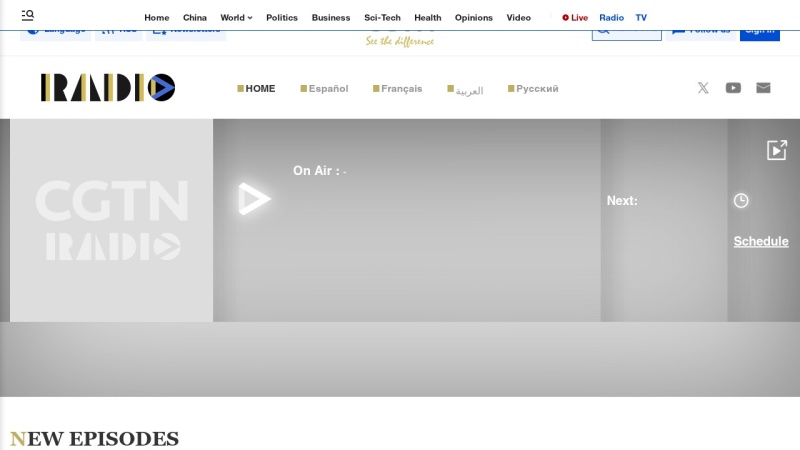Go to Home in top navigation
Viewport: 800px width, 450px height.
click(x=157, y=17)
